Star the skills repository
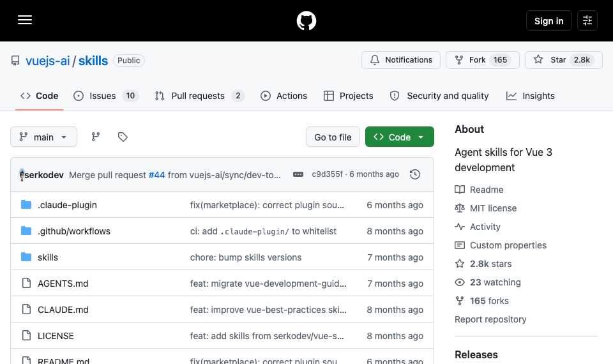Image resolution: width=613 pixels, height=364 pixels. (563, 60)
